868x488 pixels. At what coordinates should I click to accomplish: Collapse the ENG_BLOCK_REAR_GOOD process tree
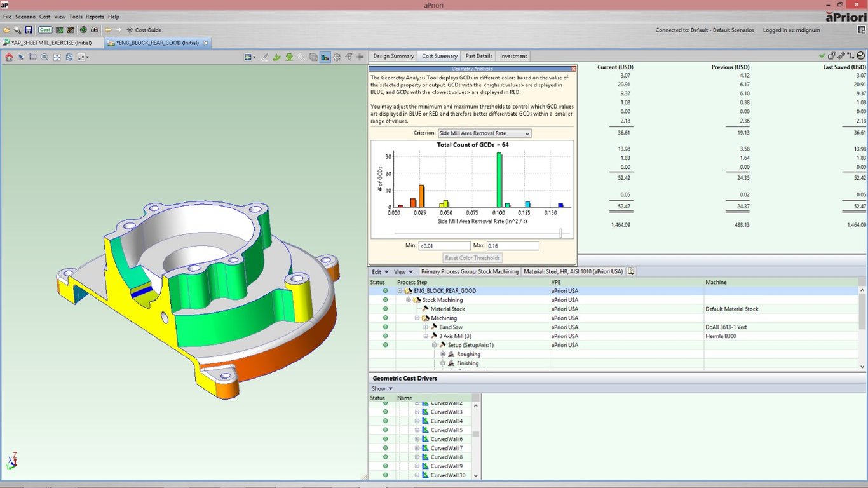point(400,290)
